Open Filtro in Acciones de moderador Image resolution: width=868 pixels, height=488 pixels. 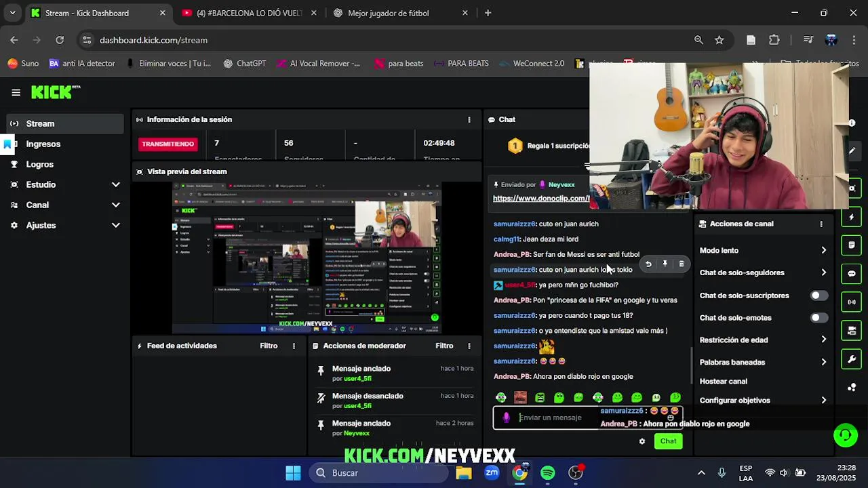pyautogui.click(x=444, y=346)
